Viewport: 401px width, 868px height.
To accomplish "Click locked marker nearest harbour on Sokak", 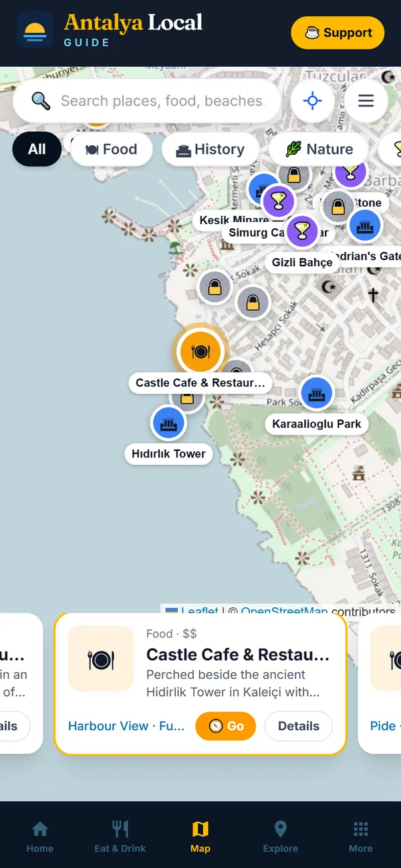I will tap(215, 288).
